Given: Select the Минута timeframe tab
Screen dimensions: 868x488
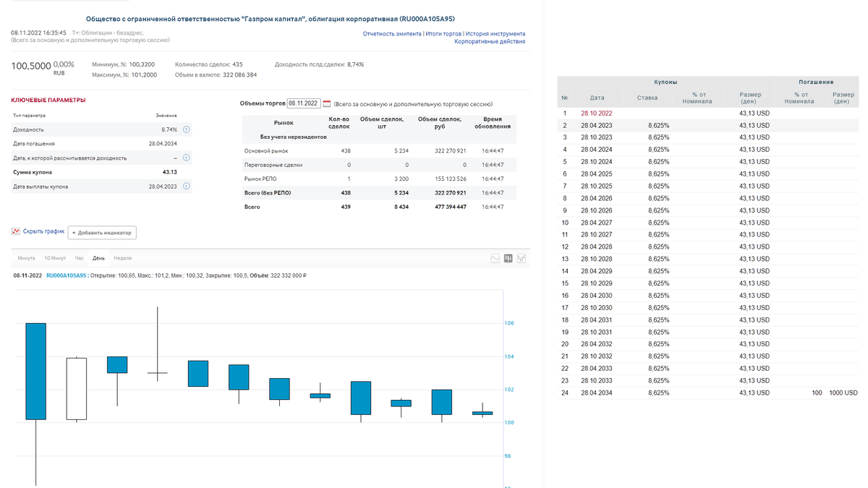Looking at the screenshot, I should point(26,258).
